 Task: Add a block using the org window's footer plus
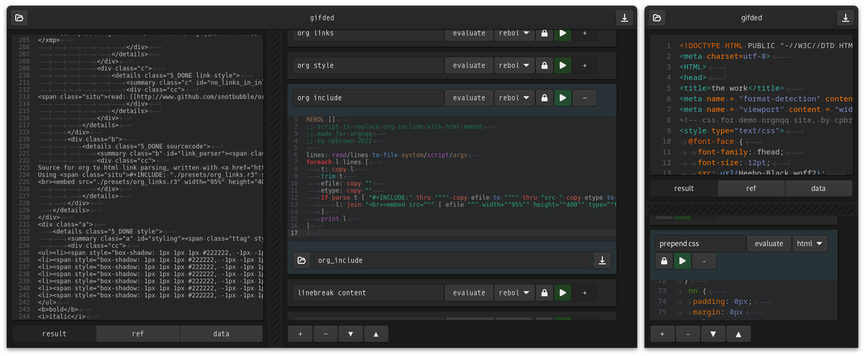click(x=301, y=334)
